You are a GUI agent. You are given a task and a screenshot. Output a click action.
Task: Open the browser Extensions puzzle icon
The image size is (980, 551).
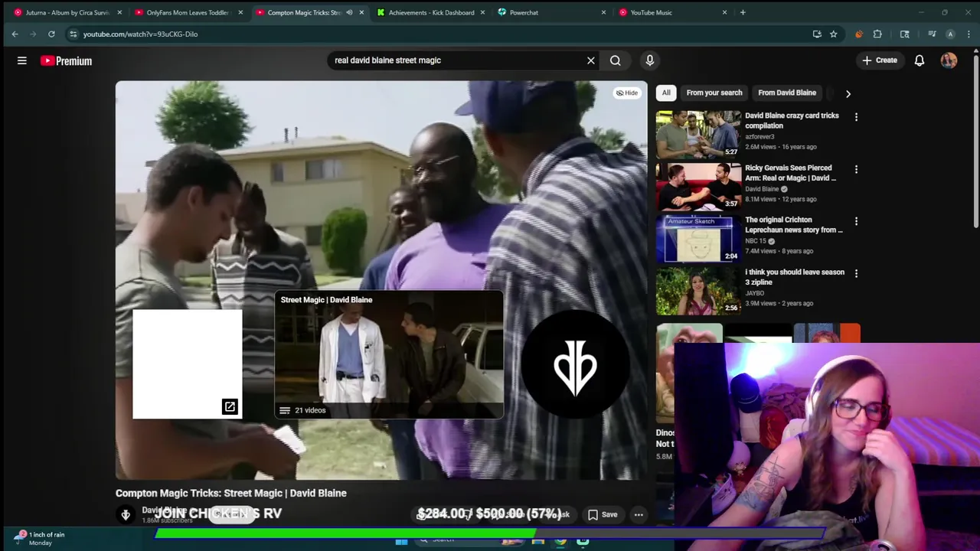point(877,34)
